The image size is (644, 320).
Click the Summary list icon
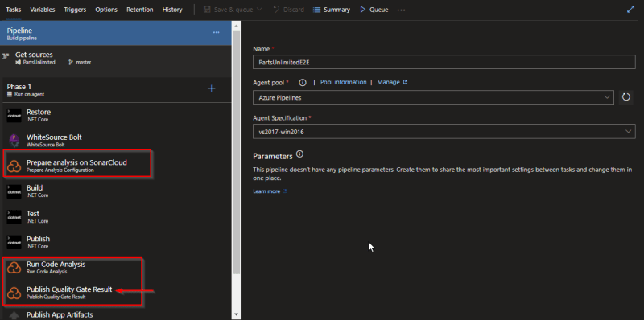tap(316, 10)
